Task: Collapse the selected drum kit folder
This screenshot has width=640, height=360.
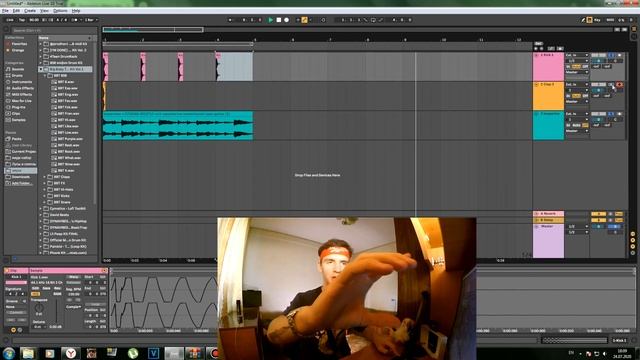Action: click(41, 69)
